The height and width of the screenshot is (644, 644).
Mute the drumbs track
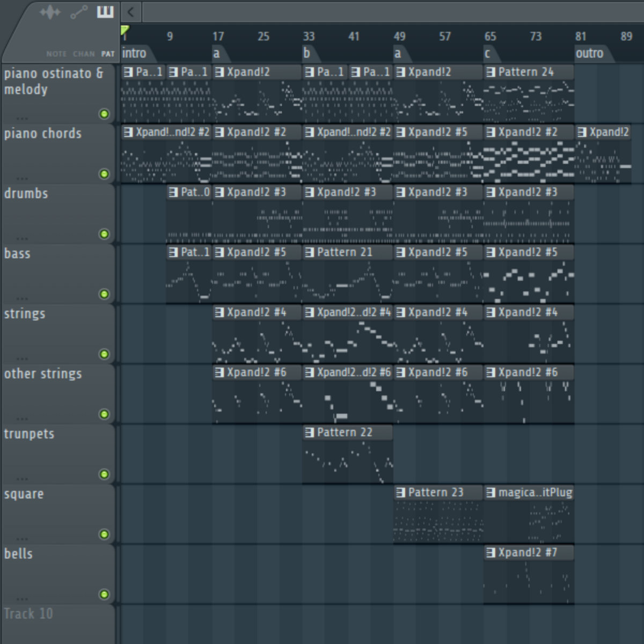click(x=104, y=234)
